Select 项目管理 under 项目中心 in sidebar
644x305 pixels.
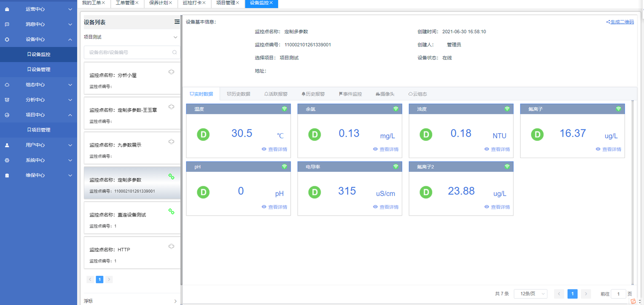pyautogui.click(x=39, y=130)
